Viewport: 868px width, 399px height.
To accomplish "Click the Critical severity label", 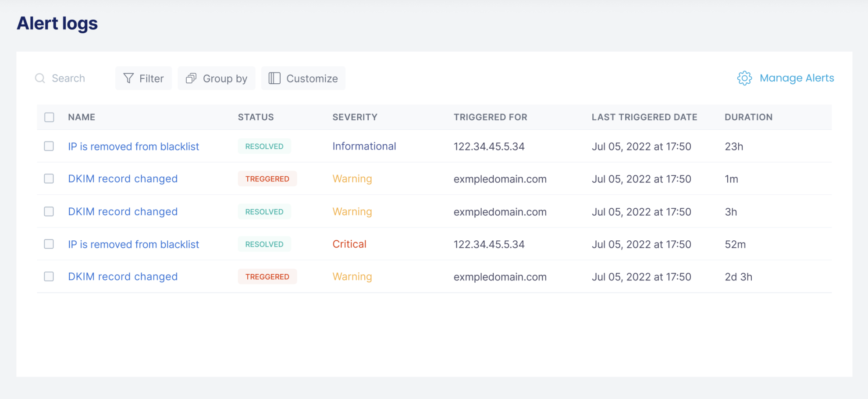I will pos(349,244).
